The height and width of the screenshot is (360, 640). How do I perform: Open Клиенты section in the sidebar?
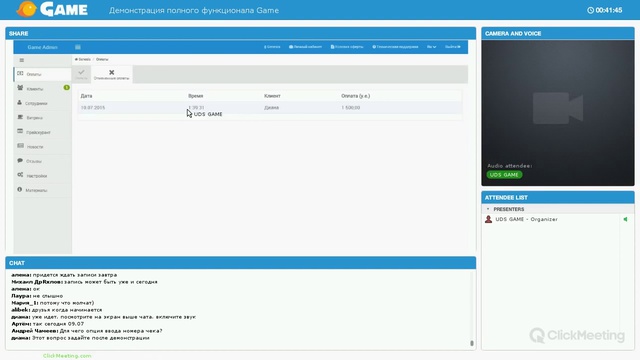tap(42, 89)
